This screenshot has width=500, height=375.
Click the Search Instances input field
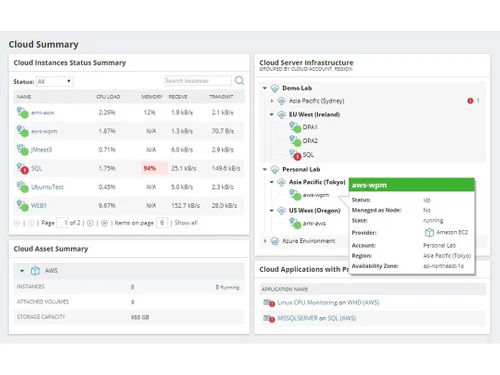198,81
